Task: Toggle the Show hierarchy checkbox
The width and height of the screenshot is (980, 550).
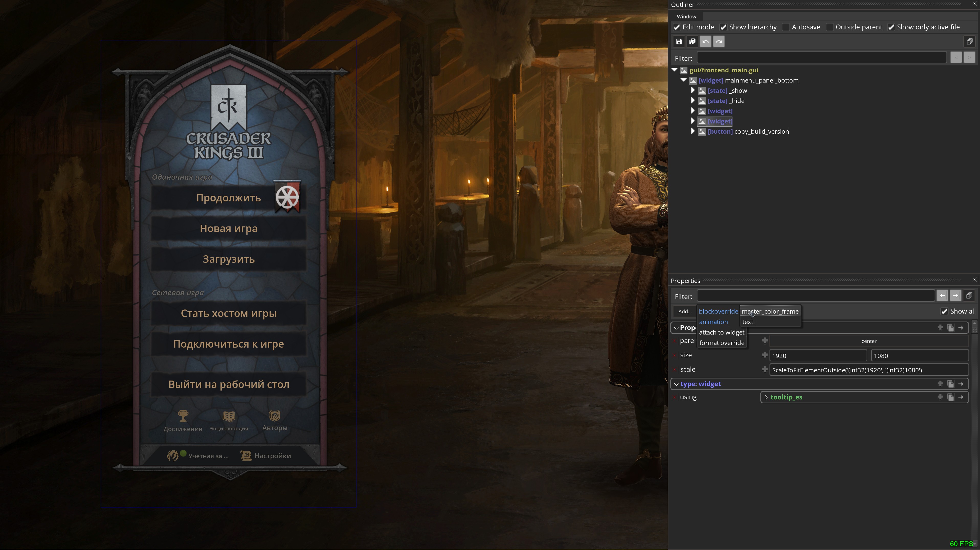Action: [x=723, y=27]
